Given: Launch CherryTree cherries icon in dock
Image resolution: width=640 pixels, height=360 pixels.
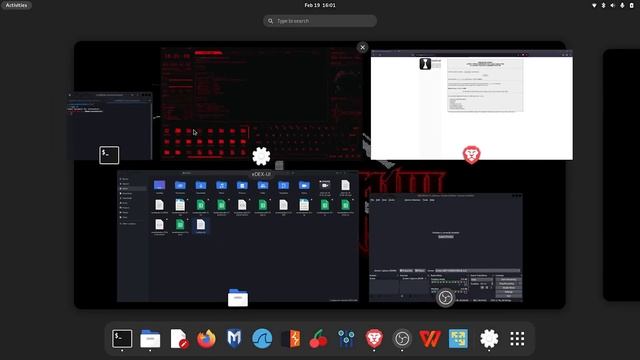Looking at the screenshot, I should click(x=318, y=339).
